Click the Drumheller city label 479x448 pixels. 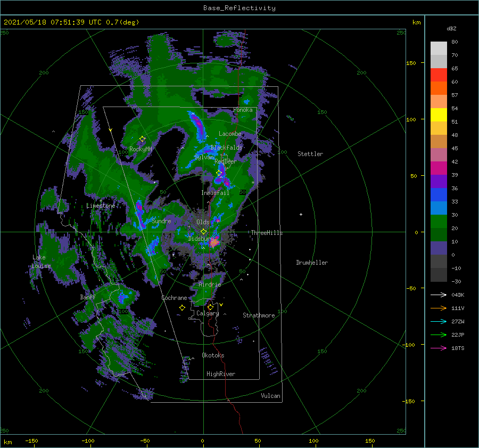click(312, 263)
